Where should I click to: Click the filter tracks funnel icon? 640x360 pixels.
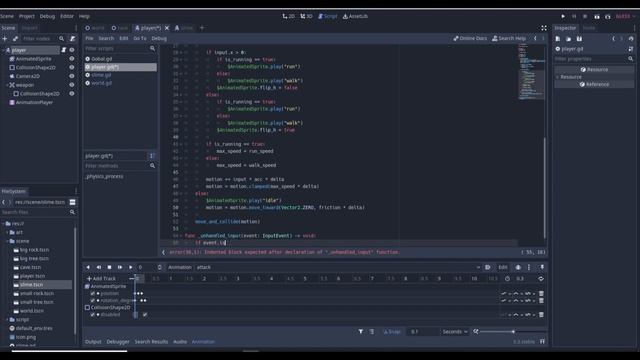point(361,332)
